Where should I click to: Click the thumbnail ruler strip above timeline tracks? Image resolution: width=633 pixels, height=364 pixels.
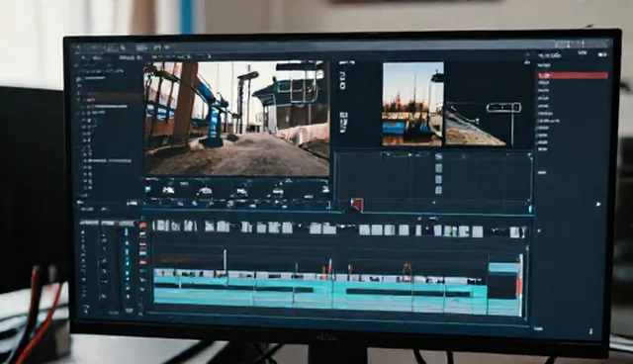click(x=340, y=229)
